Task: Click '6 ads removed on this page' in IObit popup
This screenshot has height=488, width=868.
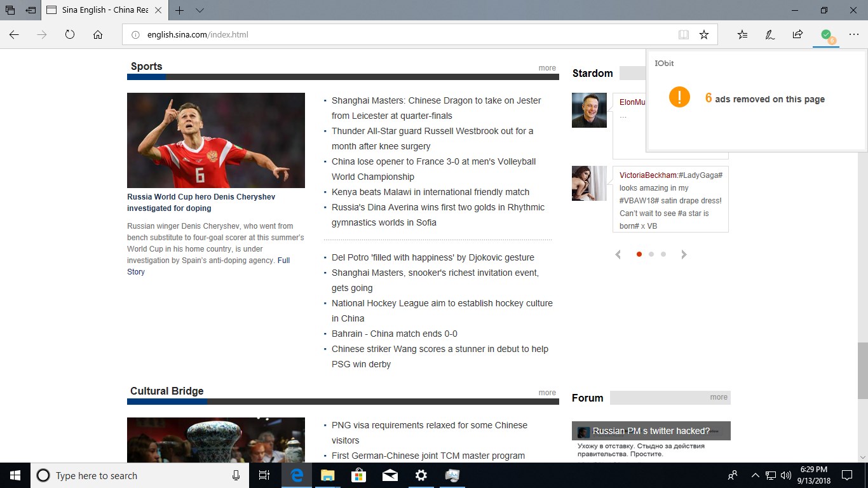Action: click(765, 98)
